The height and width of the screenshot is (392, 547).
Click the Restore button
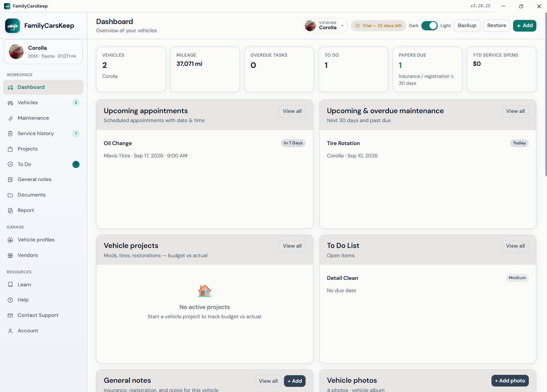point(497,26)
